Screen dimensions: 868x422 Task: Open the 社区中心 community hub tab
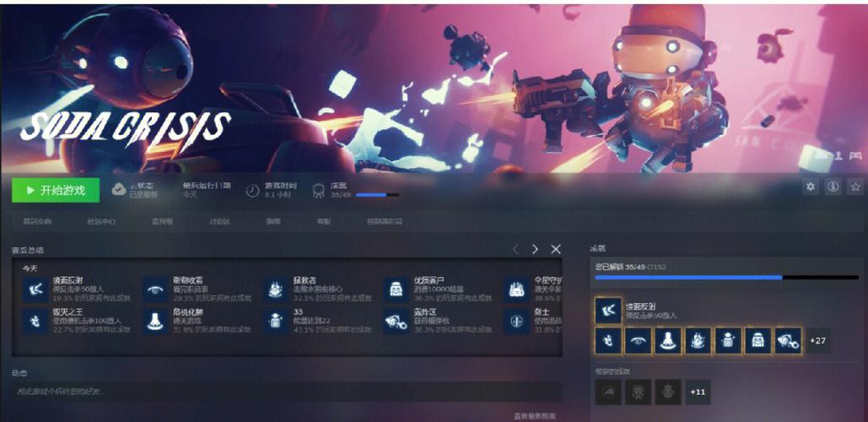click(x=101, y=221)
